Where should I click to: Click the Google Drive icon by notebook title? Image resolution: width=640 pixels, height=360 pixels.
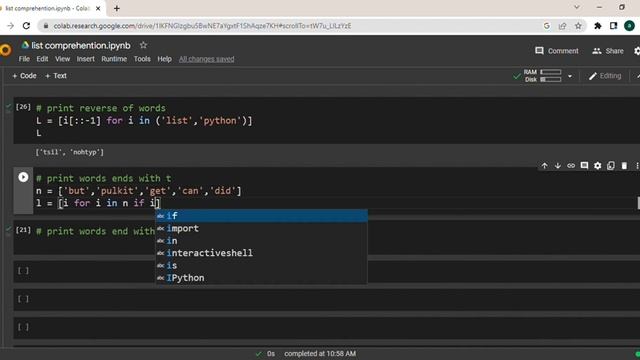pos(25,45)
